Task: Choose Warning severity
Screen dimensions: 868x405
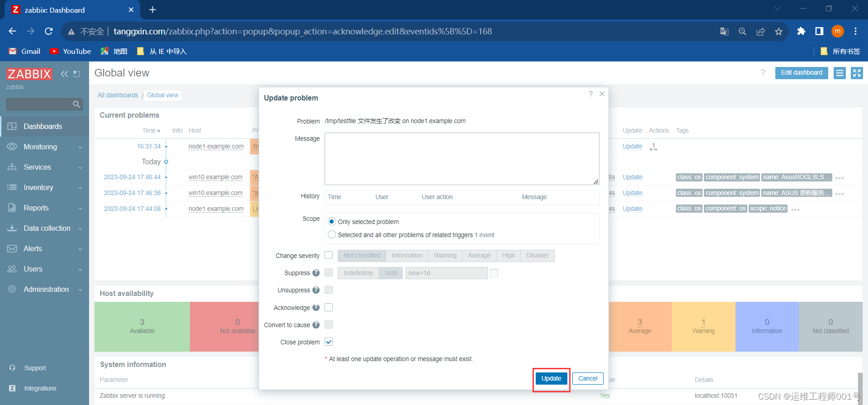Action: (445, 256)
